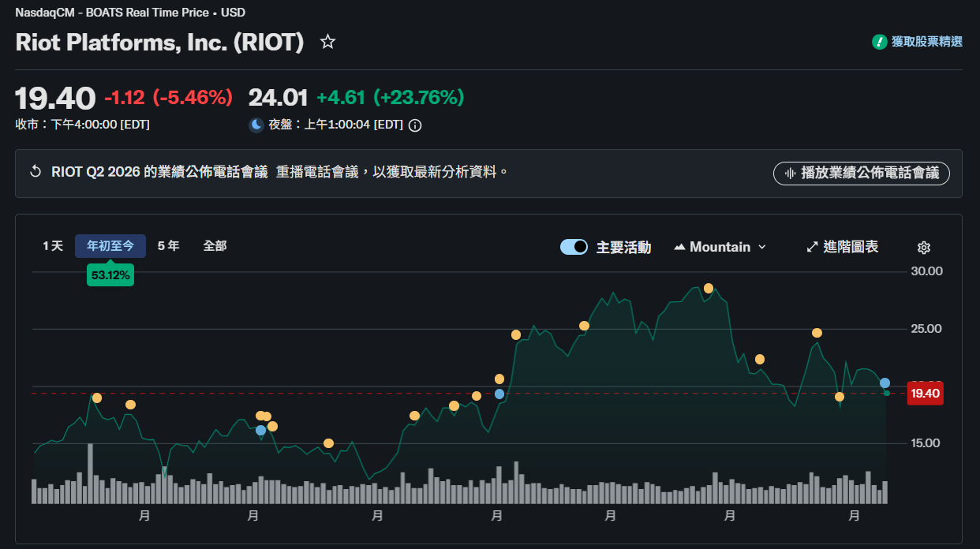Image resolution: width=980 pixels, height=549 pixels.
Task: Click the 30.00 axis label
Action: coord(926,271)
